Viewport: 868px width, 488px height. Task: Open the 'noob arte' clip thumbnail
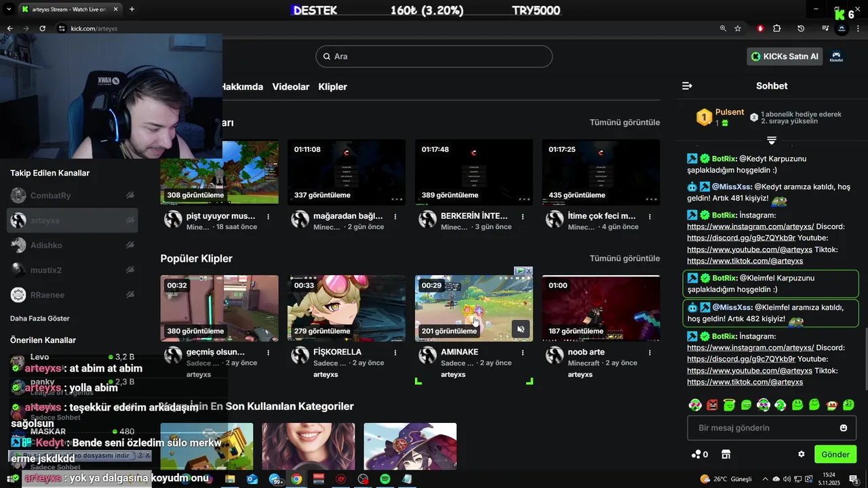click(601, 308)
